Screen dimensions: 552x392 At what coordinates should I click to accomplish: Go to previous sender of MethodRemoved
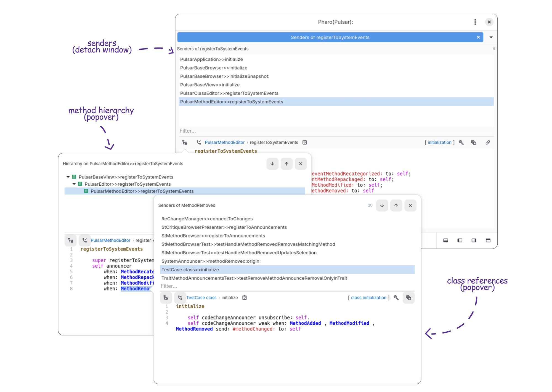pyautogui.click(x=396, y=205)
